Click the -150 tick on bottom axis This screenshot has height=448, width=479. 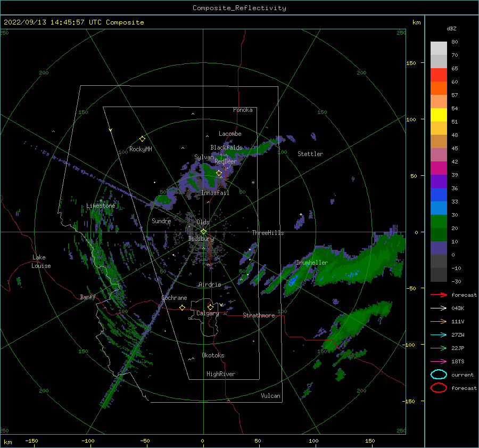point(31,441)
